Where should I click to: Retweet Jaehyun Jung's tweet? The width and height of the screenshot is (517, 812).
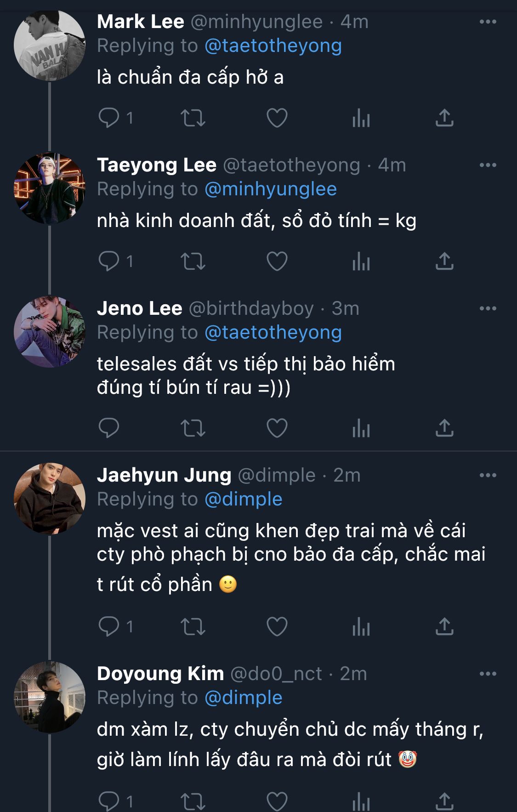193,626
